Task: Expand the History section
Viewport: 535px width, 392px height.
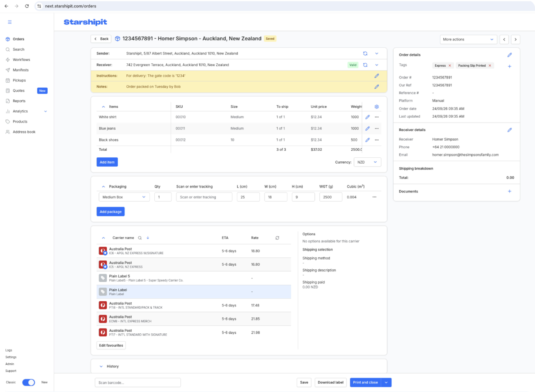Action: tap(101, 366)
